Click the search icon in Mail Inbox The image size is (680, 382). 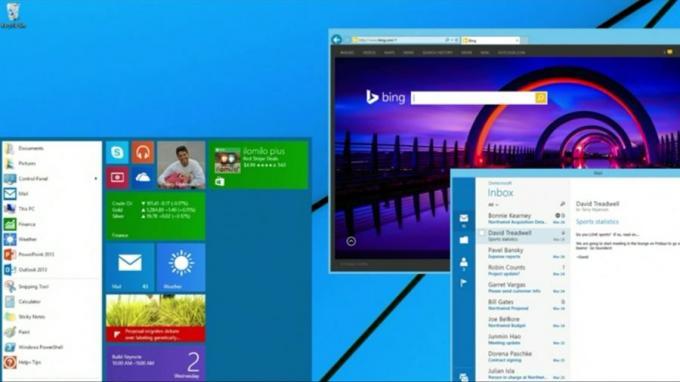click(562, 204)
